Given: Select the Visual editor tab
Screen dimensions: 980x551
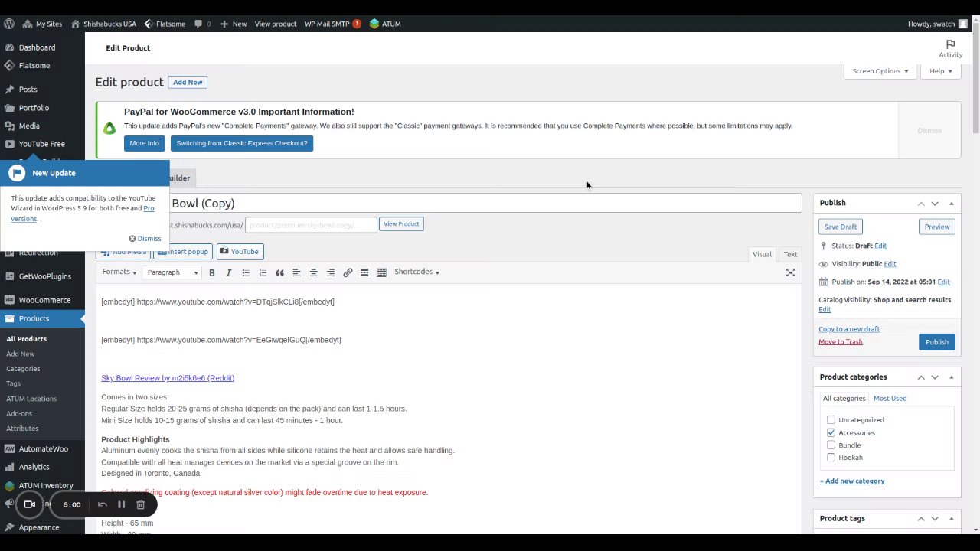Looking at the screenshot, I should (x=762, y=254).
